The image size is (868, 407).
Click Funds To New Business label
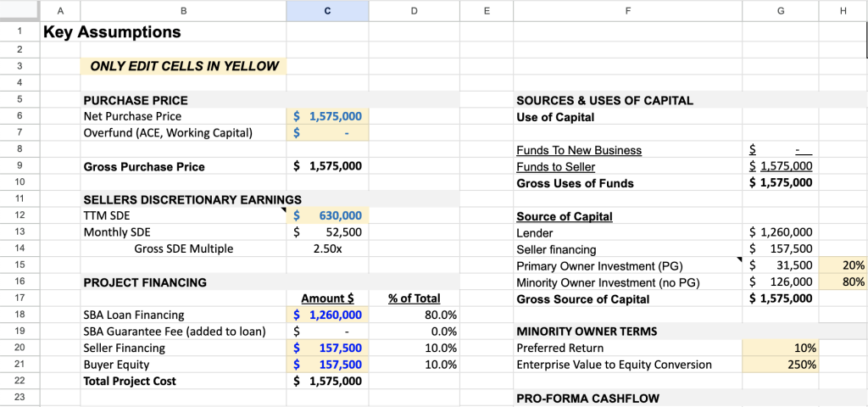click(579, 150)
